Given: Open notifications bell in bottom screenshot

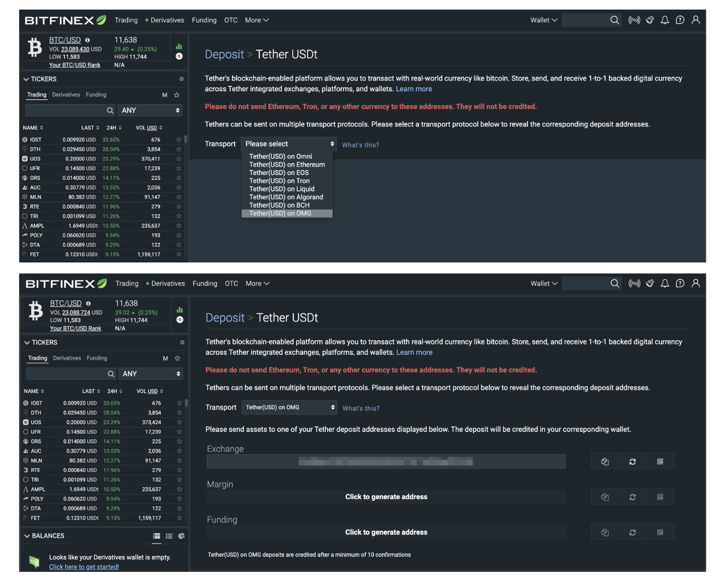Looking at the screenshot, I should 665,284.
